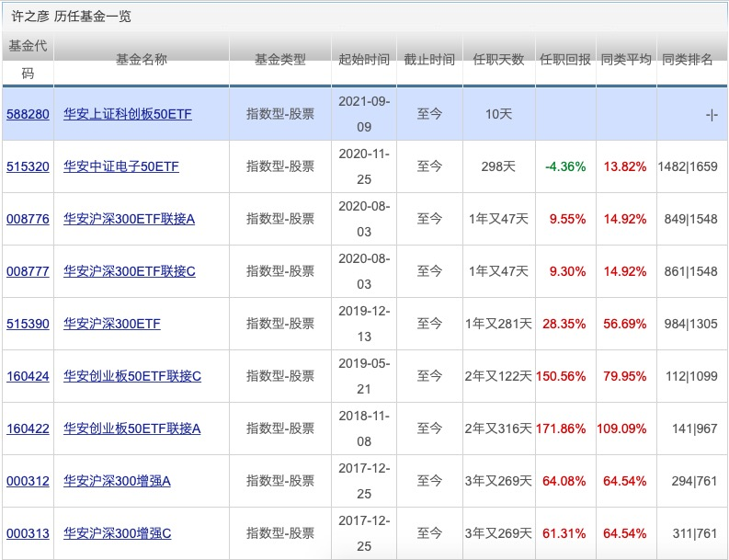This screenshot has width=729, height=560.
Task: Select the 2019-12-13 start date cell
Action: pyautogui.click(x=364, y=325)
